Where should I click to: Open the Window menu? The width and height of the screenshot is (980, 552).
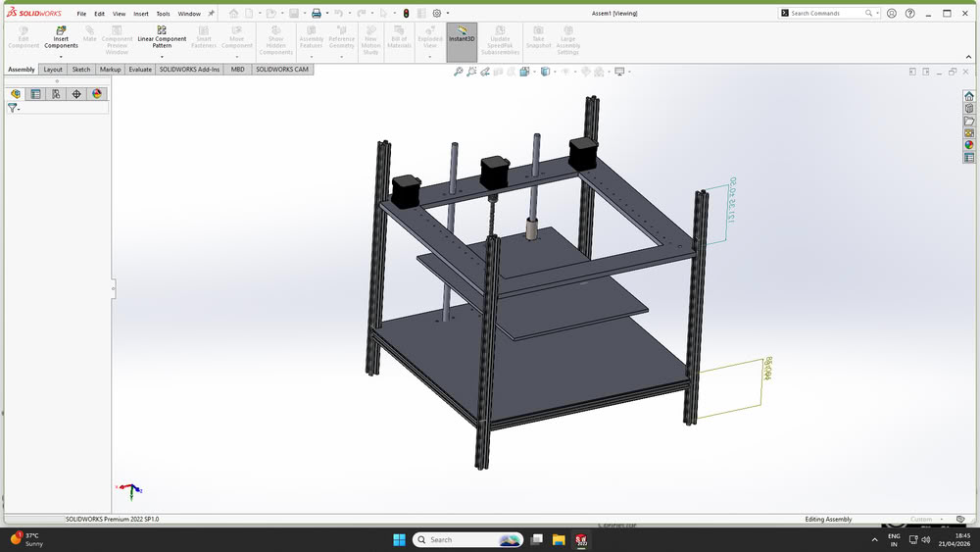(x=189, y=14)
